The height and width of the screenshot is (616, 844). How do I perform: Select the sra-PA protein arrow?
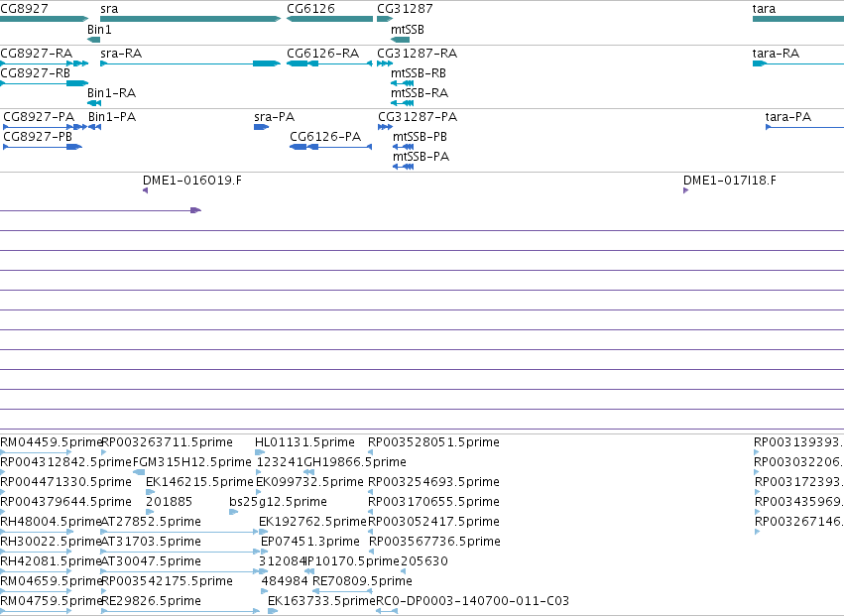(261, 127)
